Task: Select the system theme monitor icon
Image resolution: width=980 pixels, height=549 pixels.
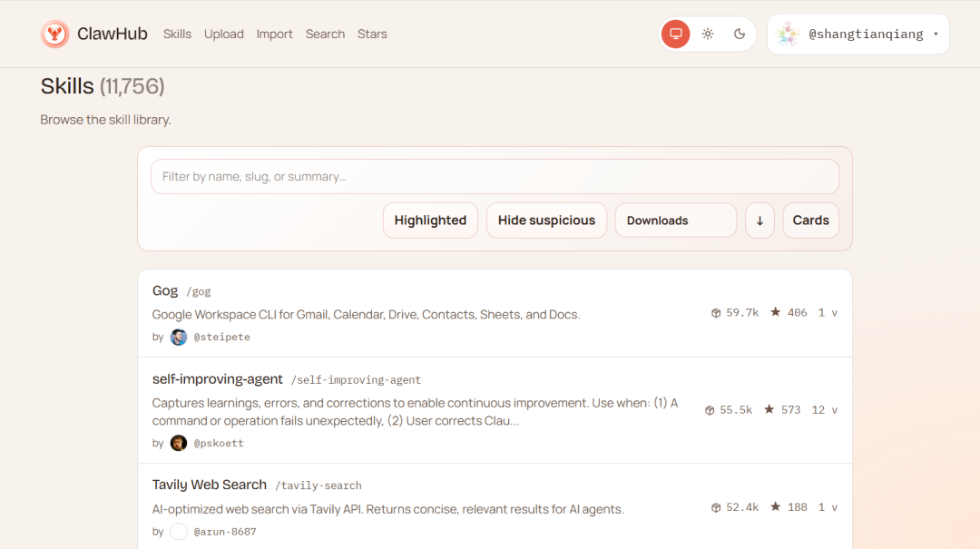Action: point(676,34)
